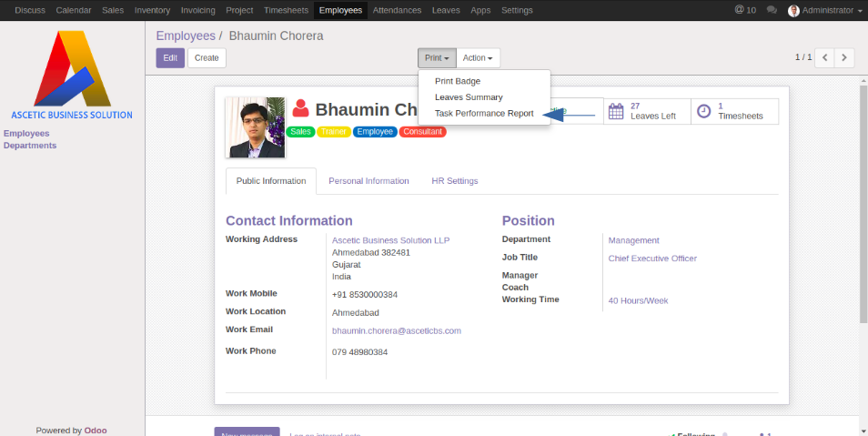Image resolution: width=868 pixels, height=436 pixels.
Task: Click the green Sales tag
Action: (x=300, y=132)
